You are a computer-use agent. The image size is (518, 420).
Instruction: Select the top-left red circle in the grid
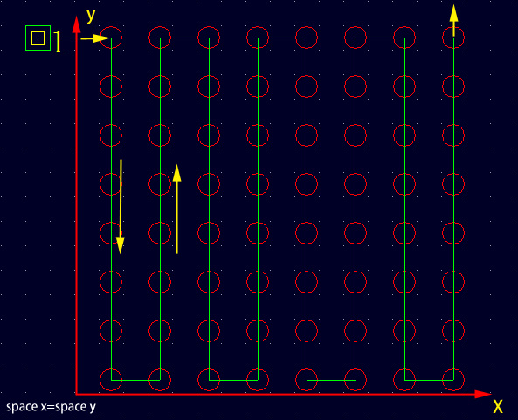tap(111, 38)
